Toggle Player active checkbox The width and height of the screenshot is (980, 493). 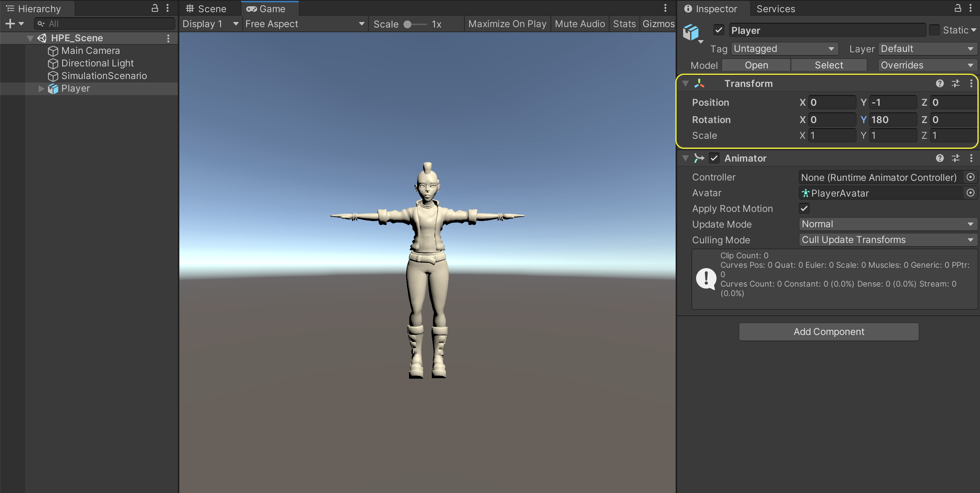point(719,30)
